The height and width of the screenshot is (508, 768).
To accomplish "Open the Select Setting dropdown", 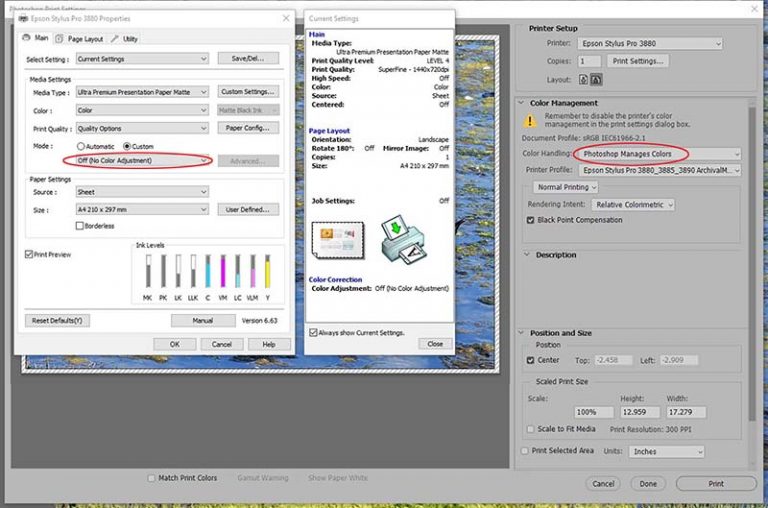I will point(142,59).
